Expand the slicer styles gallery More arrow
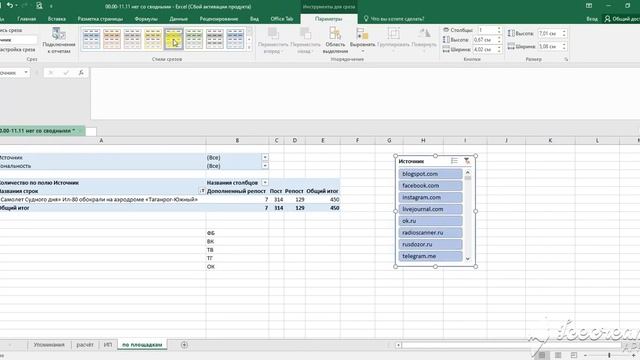Screen dimensions: 640x360 [249, 48]
